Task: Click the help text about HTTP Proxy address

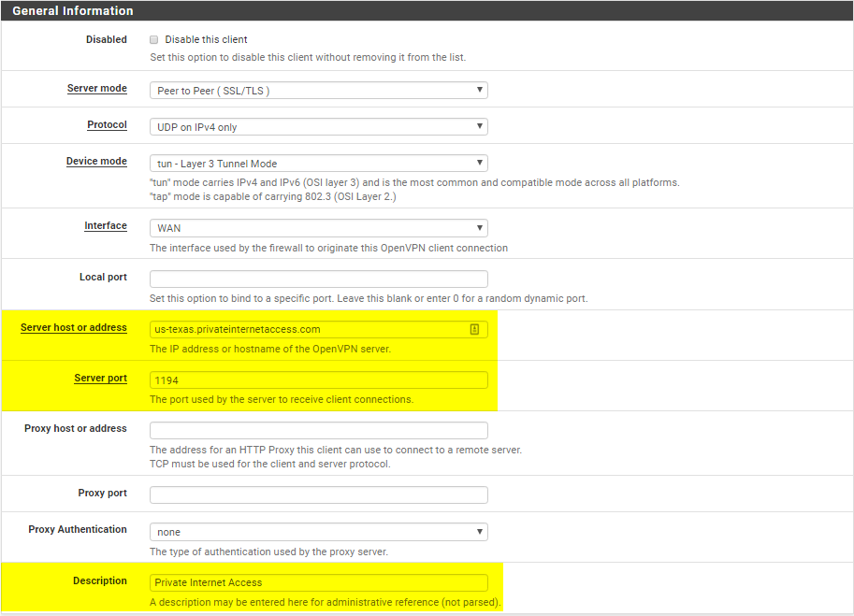Action: pyautogui.click(x=336, y=450)
